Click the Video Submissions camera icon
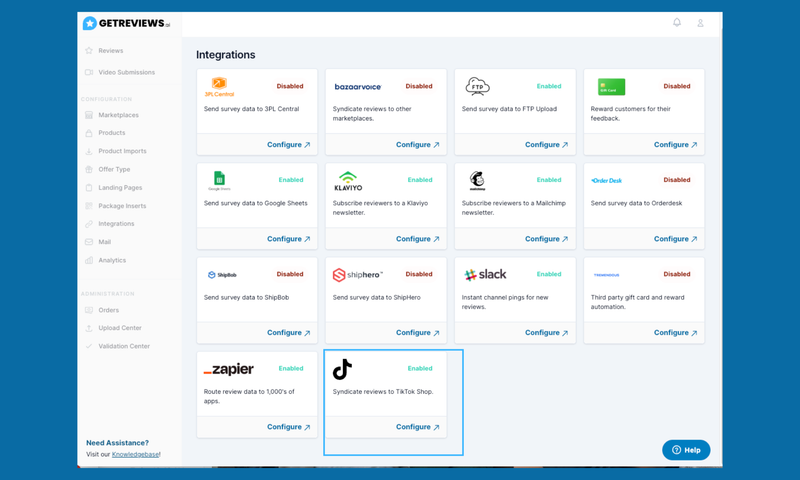The width and height of the screenshot is (800, 480). (89, 72)
